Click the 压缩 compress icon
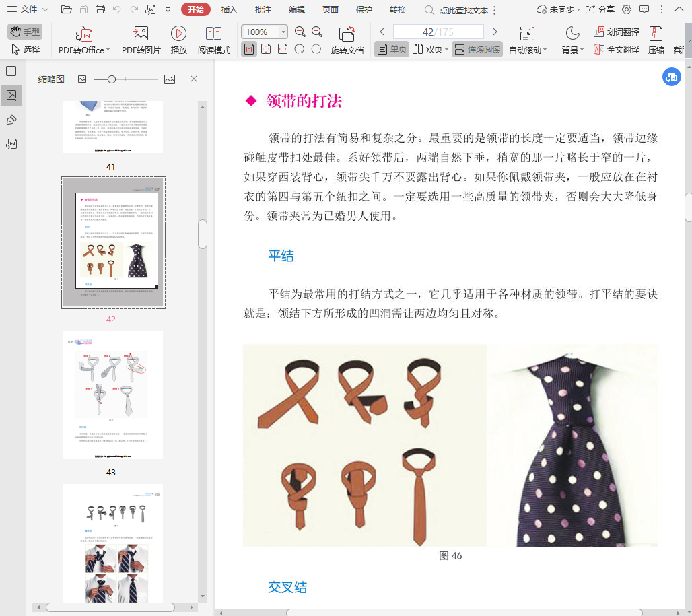Viewport: 692px width, 616px height. pyautogui.click(x=656, y=34)
